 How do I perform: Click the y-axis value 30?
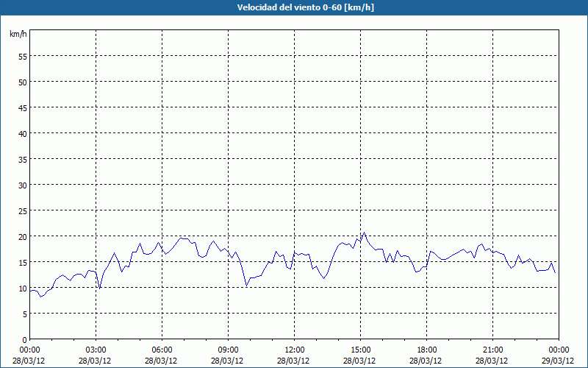pos(23,185)
